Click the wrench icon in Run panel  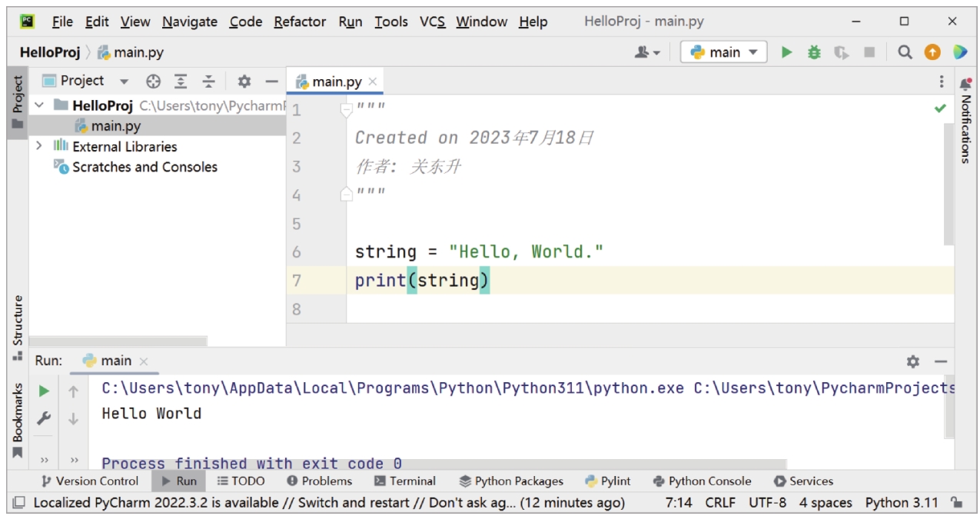click(44, 418)
